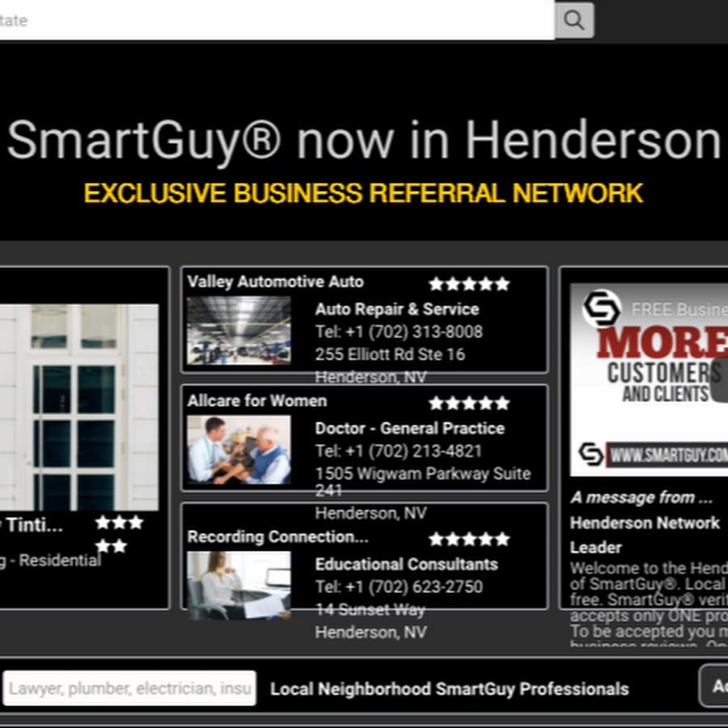Viewport: 728px width, 728px height.
Task: Open the Allcare for Women listing title
Action: pyautogui.click(x=257, y=401)
